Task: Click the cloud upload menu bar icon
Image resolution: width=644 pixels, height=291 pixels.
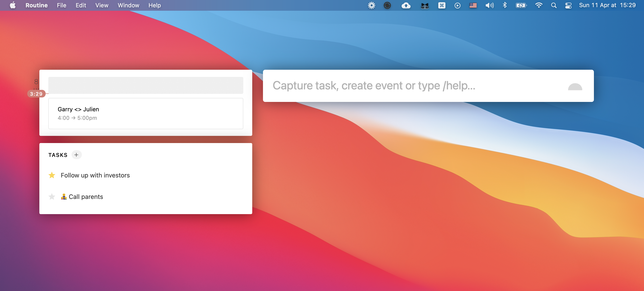Action: click(x=406, y=5)
